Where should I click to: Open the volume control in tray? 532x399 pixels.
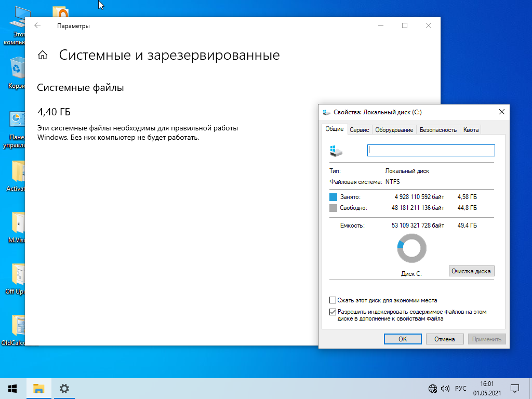(x=445, y=389)
